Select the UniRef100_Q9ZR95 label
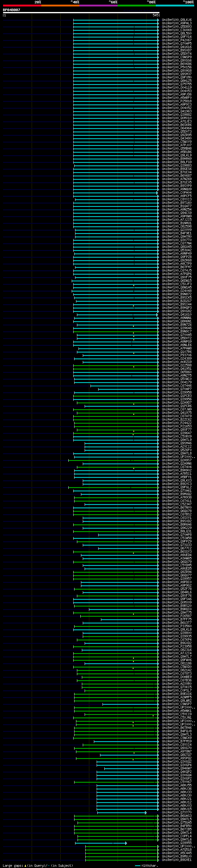This screenshot has height=868, width=197. coord(176,135)
